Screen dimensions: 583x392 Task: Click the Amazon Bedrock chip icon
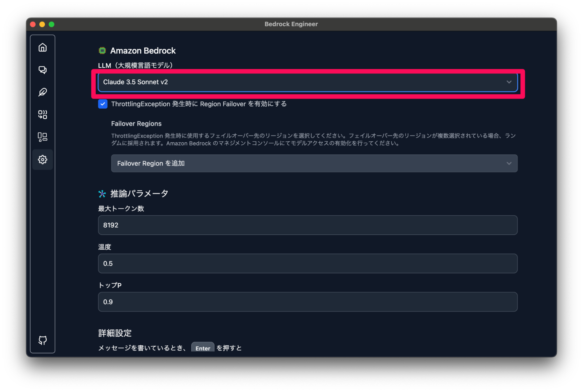(102, 50)
